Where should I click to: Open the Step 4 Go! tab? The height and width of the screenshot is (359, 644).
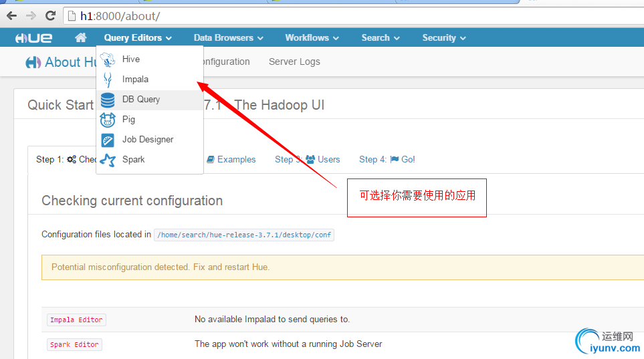(x=387, y=159)
